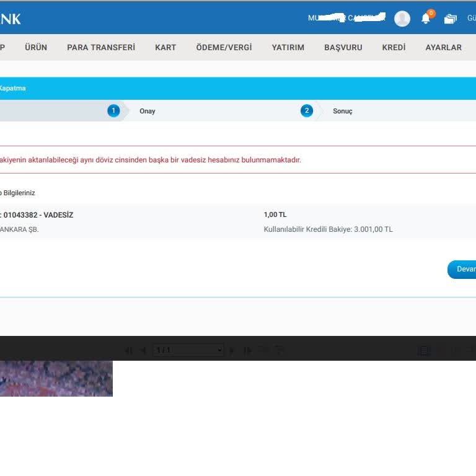Open the AYARLAR menu
This screenshot has height=476, width=476.
click(x=444, y=47)
